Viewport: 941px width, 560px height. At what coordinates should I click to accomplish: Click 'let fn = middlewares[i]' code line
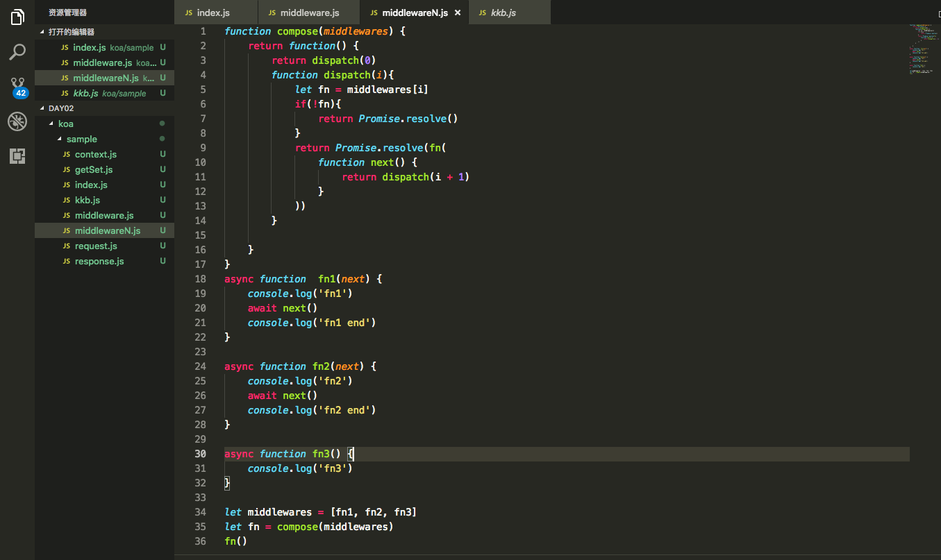[x=362, y=90]
